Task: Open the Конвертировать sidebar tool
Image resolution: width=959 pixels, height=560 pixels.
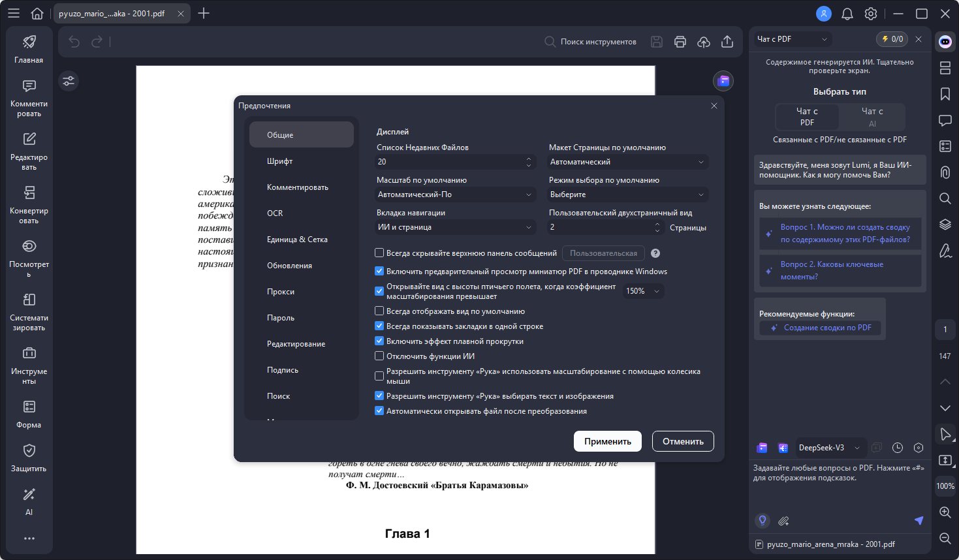Action: [x=29, y=204]
